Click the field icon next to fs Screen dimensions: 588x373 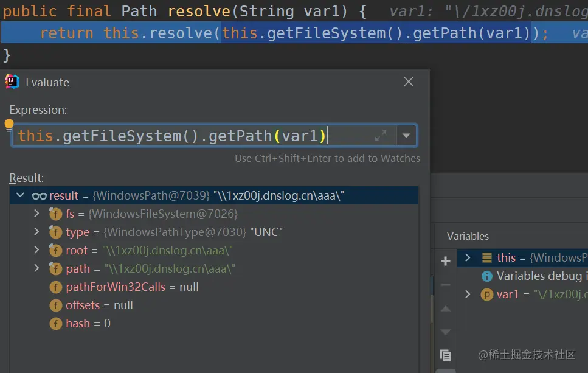55,214
